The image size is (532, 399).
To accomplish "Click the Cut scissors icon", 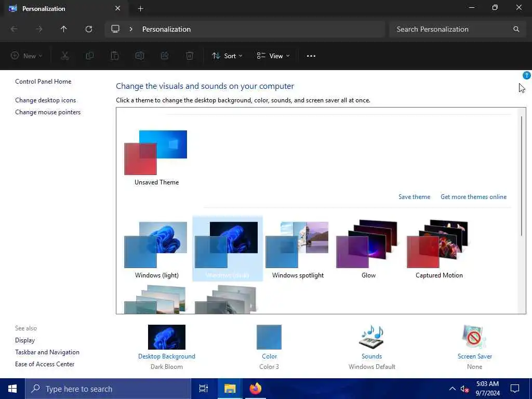I will (65, 56).
